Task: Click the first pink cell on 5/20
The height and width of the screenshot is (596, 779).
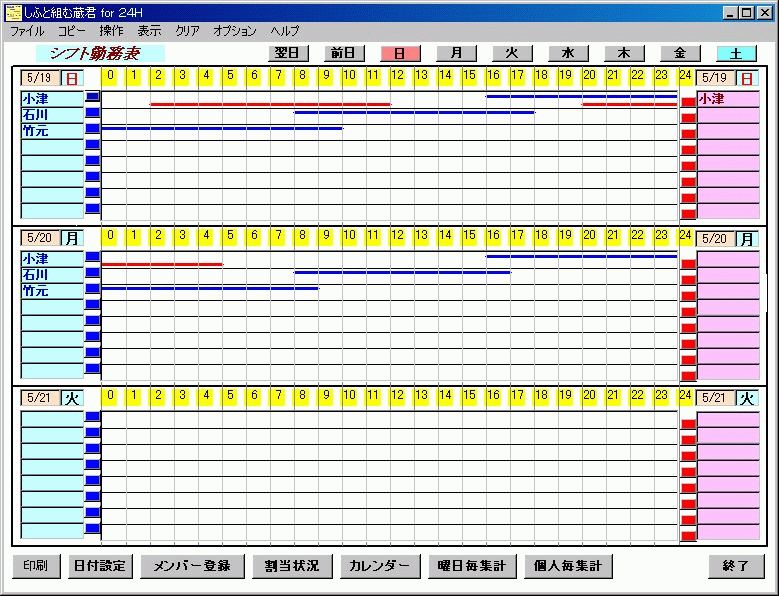Action: [728, 259]
